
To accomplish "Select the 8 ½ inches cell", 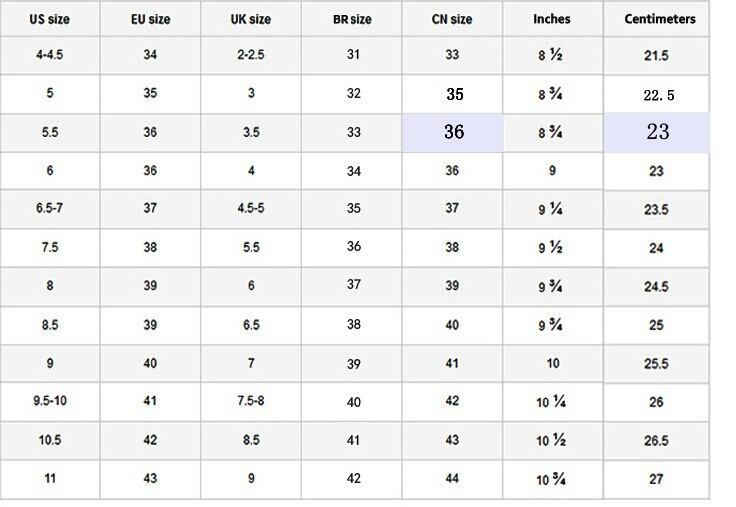I will coord(552,55).
